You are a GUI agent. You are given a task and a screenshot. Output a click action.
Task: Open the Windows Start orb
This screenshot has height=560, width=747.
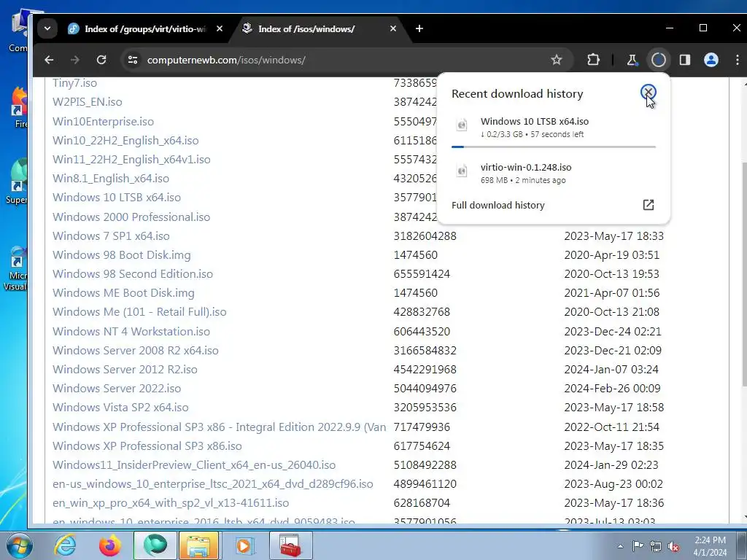point(20,545)
